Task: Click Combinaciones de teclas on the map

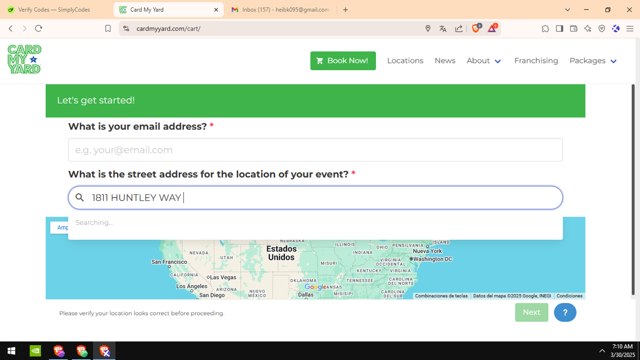Action: (x=441, y=296)
